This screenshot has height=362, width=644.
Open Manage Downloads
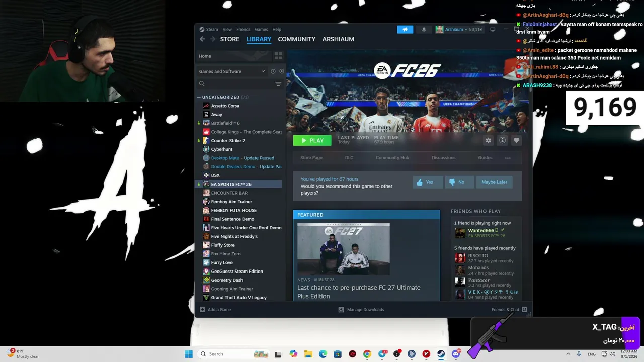361,310
